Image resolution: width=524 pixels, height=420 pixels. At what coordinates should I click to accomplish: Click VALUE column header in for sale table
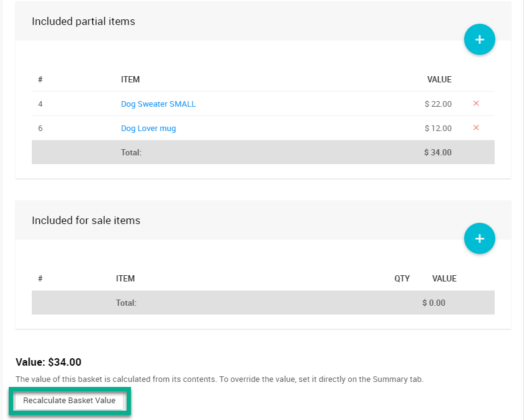444,279
